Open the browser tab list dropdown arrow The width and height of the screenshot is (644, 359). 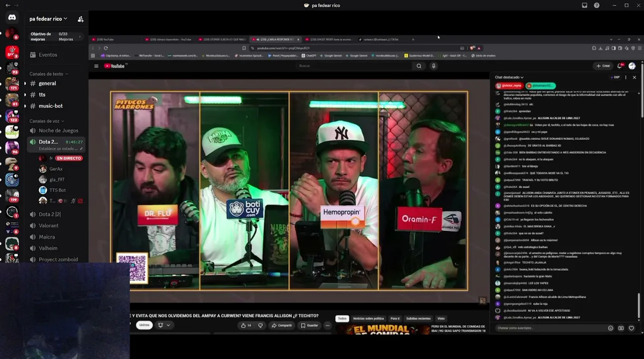pyautogui.click(x=611, y=39)
